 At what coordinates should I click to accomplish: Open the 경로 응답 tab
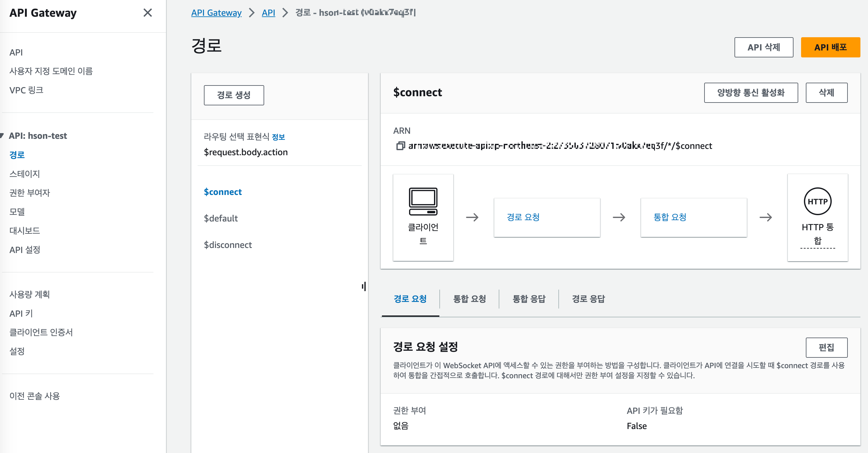point(588,299)
